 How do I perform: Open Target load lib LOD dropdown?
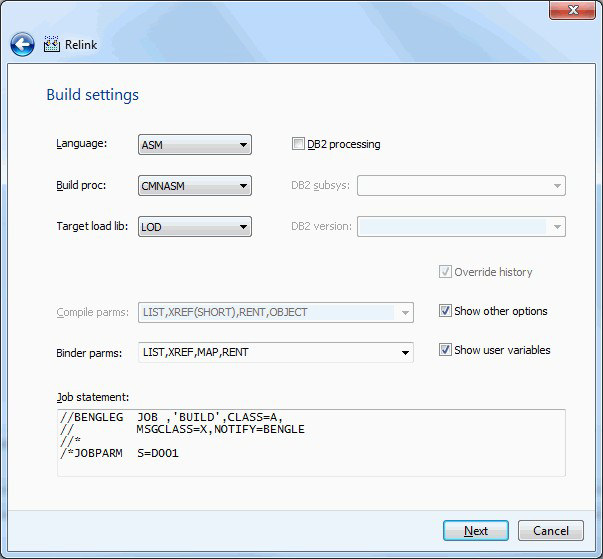(195, 226)
